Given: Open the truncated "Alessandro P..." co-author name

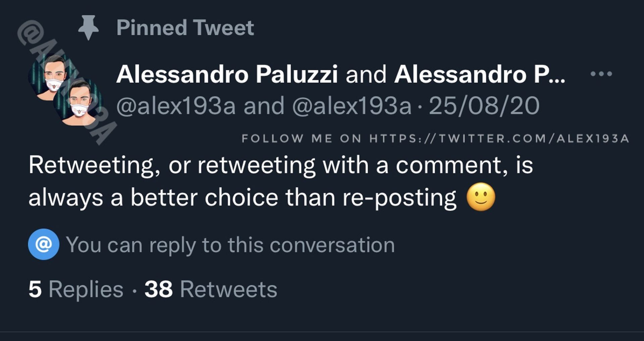Looking at the screenshot, I should click(x=479, y=74).
